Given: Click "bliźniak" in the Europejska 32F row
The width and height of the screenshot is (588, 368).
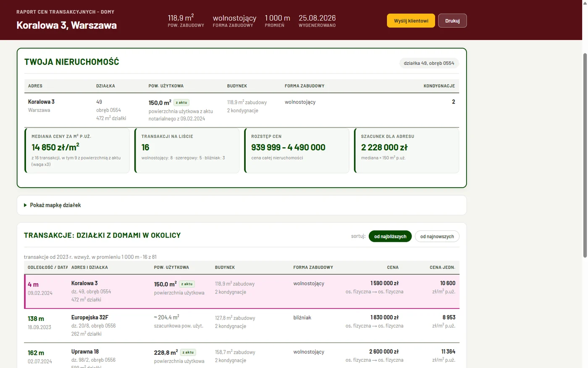Looking at the screenshot, I should point(302,318).
